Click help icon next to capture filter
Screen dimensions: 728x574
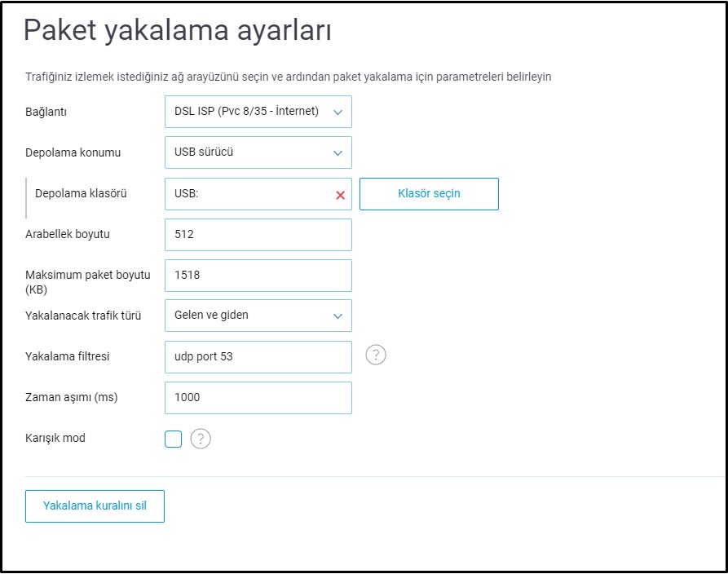(375, 355)
